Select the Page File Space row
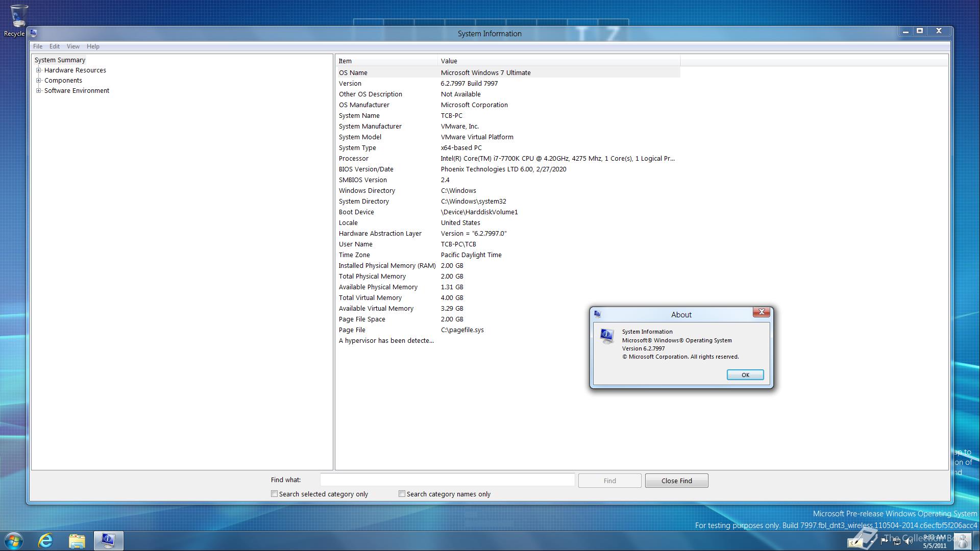 tap(508, 319)
